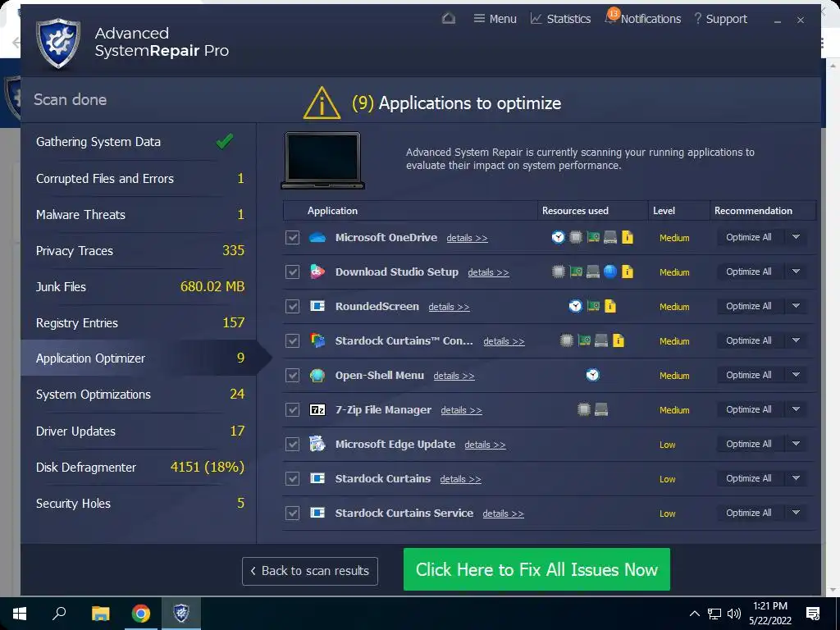Image resolution: width=840 pixels, height=630 pixels.
Task: Uncheck the Stardock Curtains Service checkbox
Action: click(x=293, y=514)
